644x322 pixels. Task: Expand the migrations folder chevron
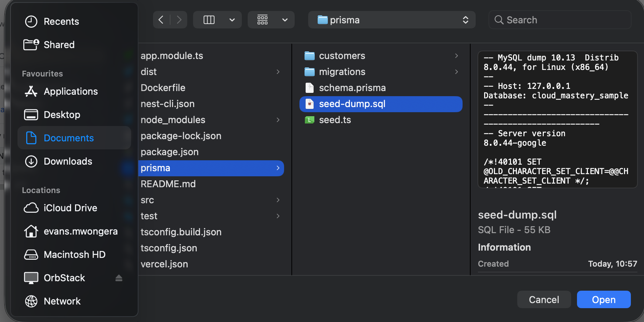[x=456, y=72]
